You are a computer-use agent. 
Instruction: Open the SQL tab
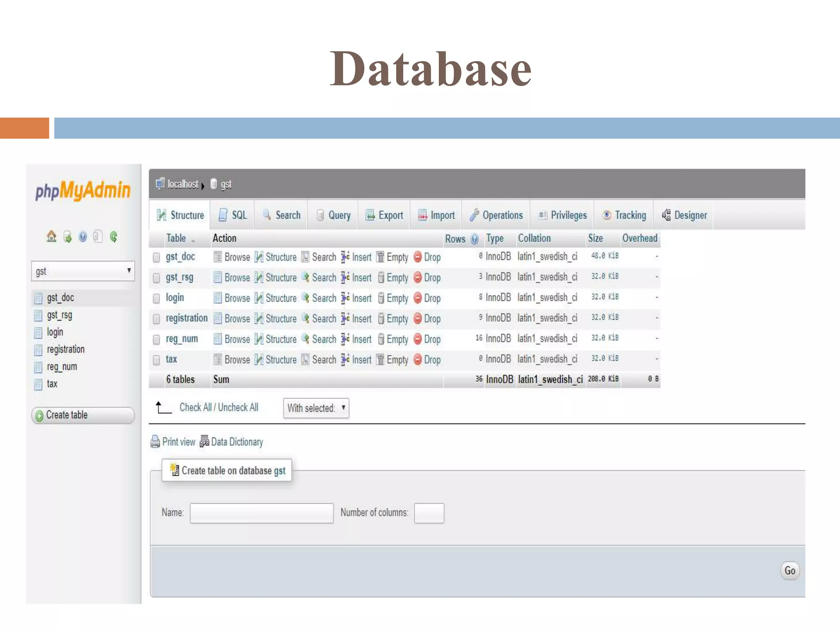coord(233,215)
